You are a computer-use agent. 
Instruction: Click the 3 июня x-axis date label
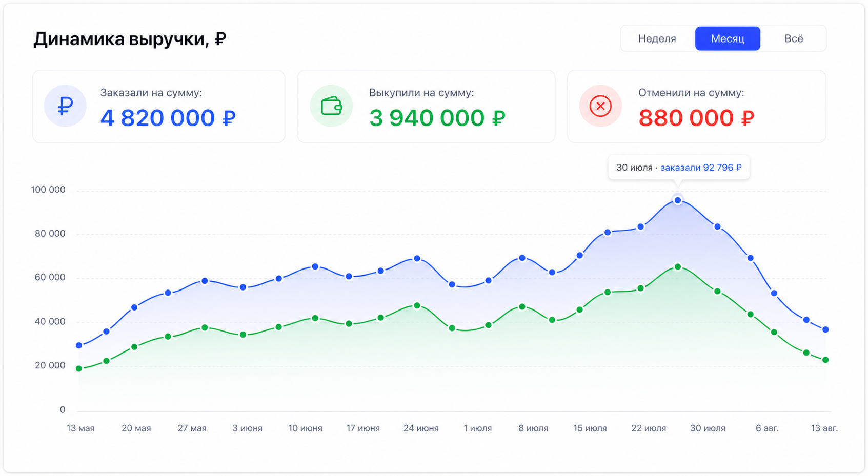coord(247,428)
